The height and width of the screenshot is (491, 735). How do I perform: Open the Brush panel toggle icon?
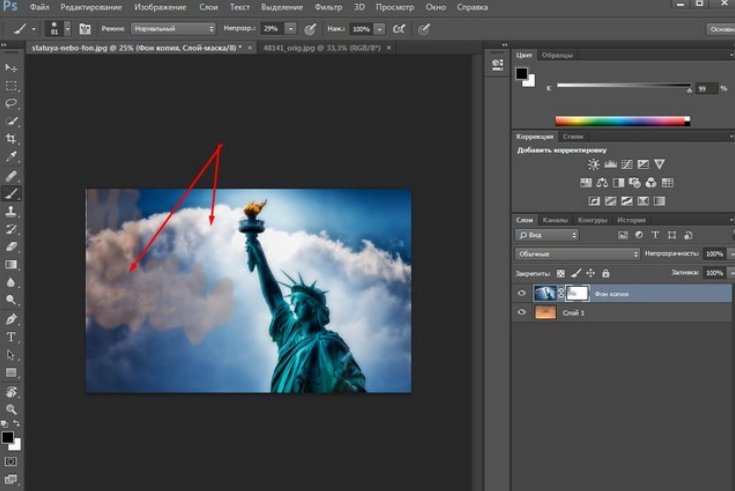click(x=85, y=29)
